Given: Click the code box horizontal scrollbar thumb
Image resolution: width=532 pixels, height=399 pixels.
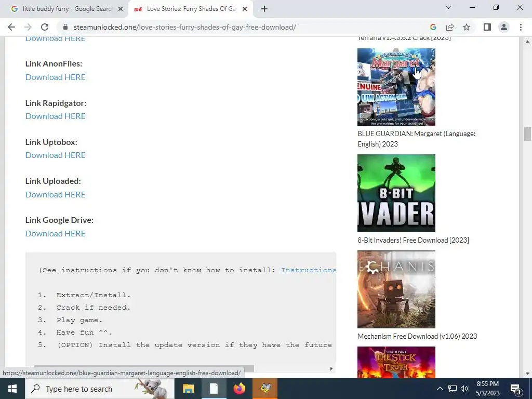Looking at the screenshot, I should pos(144,368).
